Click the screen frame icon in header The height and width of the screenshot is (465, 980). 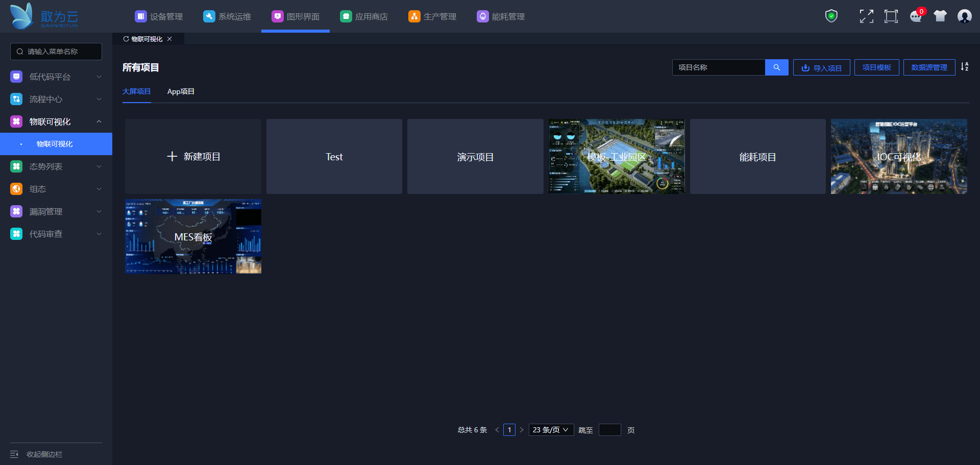pyautogui.click(x=891, y=16)
